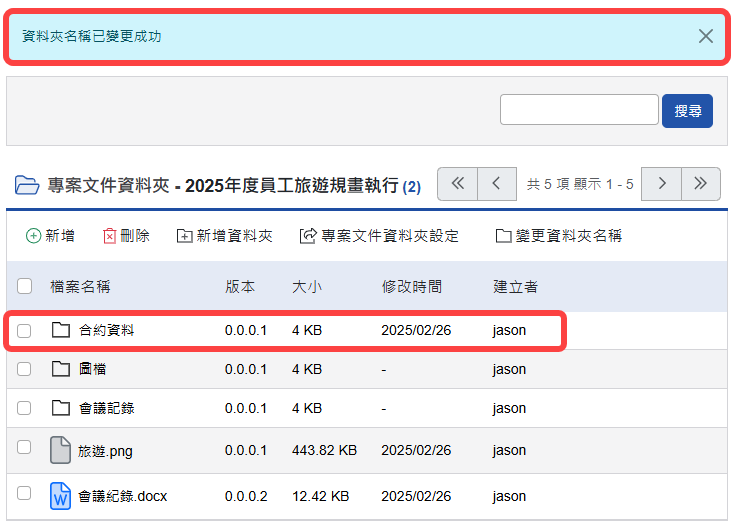
Task: Click 刪除 delete toolbar item
Action: [126, 236]
